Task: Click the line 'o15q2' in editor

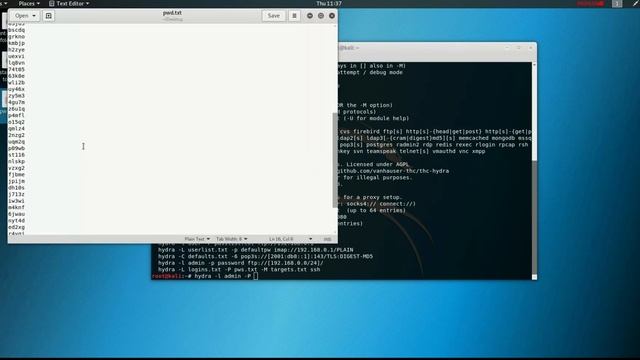Action: tap(17, 122)
